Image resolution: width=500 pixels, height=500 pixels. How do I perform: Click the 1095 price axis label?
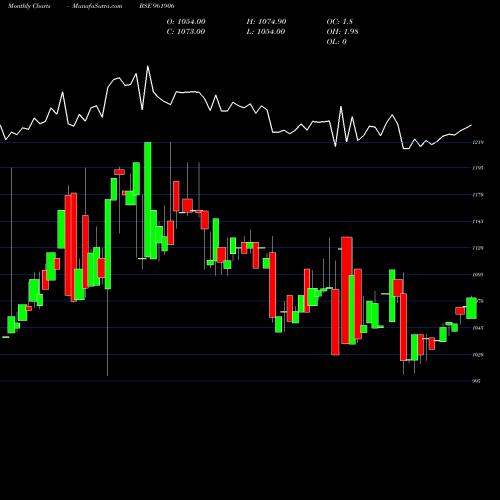[478, 275]
